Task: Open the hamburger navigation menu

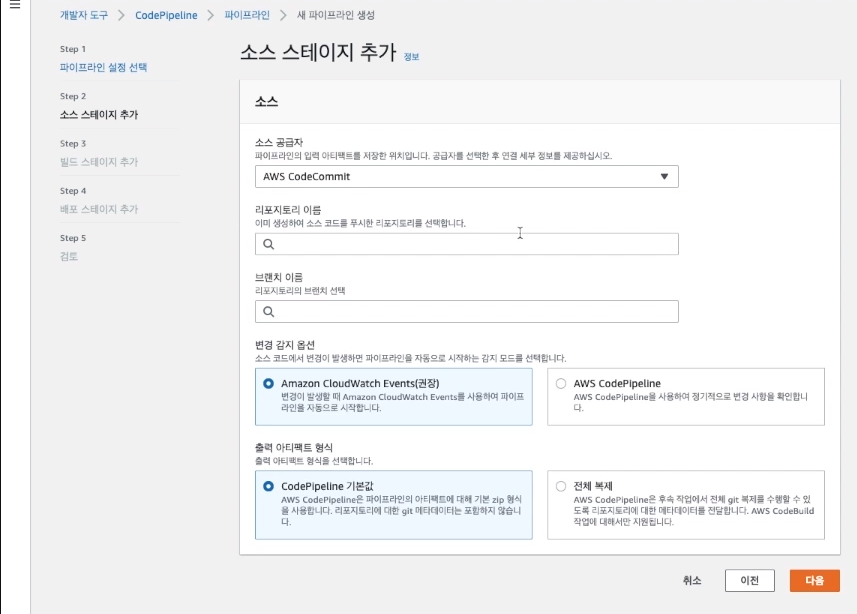Action: click(x=15, y=5)
